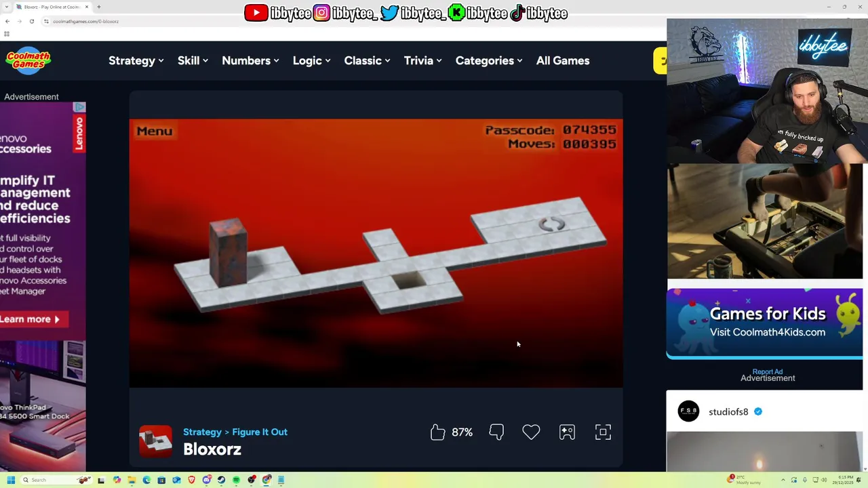Click the game controller share icon

567,432
